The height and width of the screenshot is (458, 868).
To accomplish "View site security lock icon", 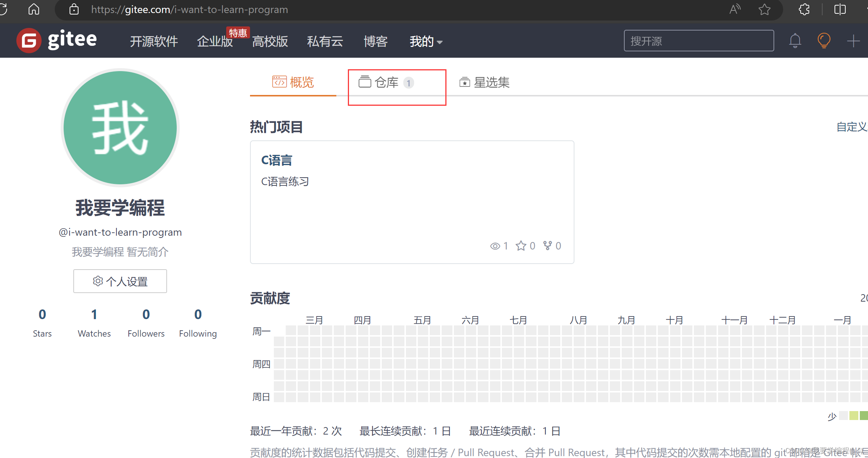I will click(x=74, y=9).
